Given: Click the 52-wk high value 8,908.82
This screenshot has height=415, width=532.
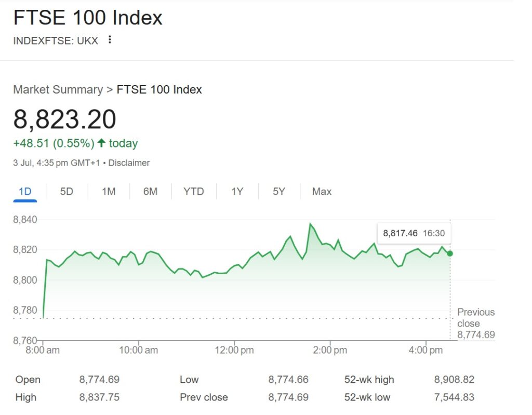Looking at the screenshot, I should click(455, 379).
